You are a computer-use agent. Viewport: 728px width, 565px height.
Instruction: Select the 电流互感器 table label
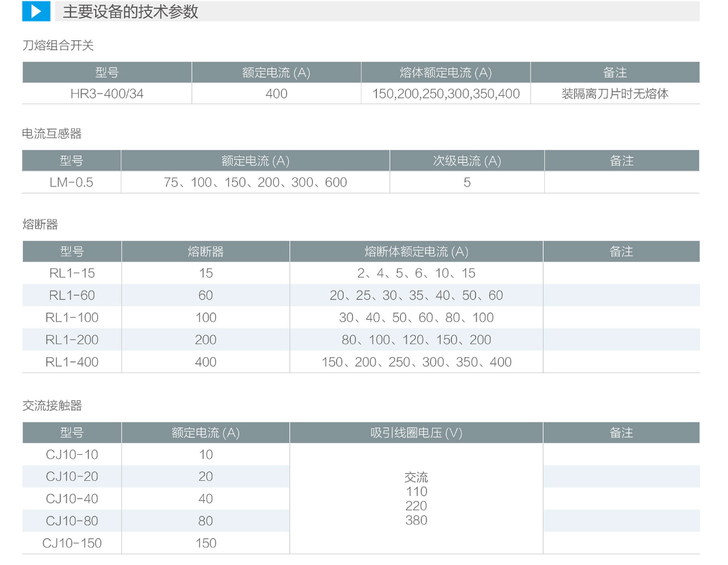(52, 134)
